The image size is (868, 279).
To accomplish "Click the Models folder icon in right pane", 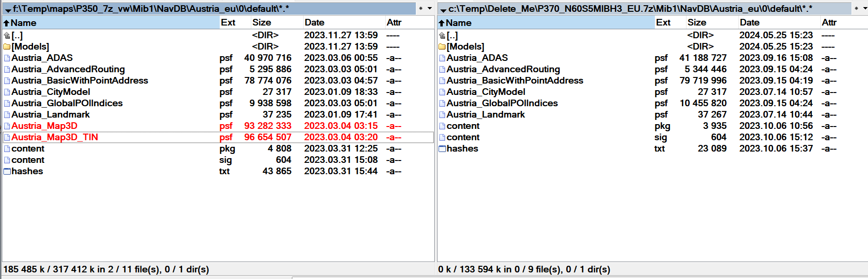I will 442,47.
